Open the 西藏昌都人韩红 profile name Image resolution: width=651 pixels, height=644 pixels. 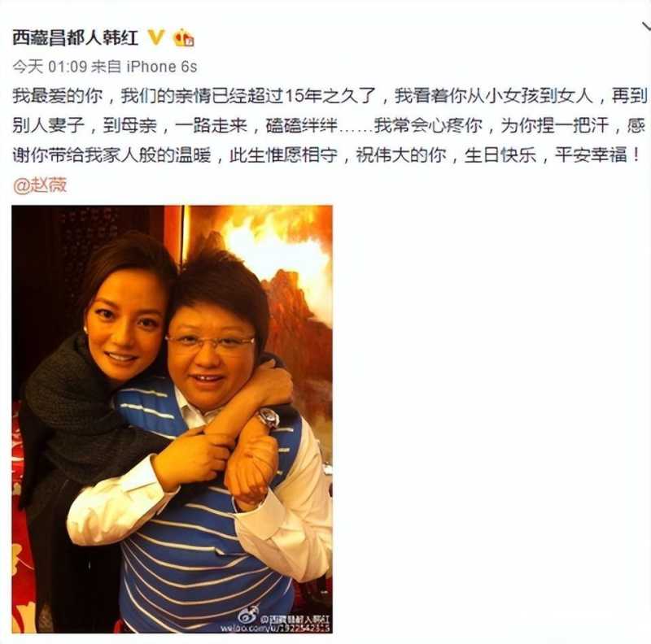pyautogui.click(x=75, y=38)
